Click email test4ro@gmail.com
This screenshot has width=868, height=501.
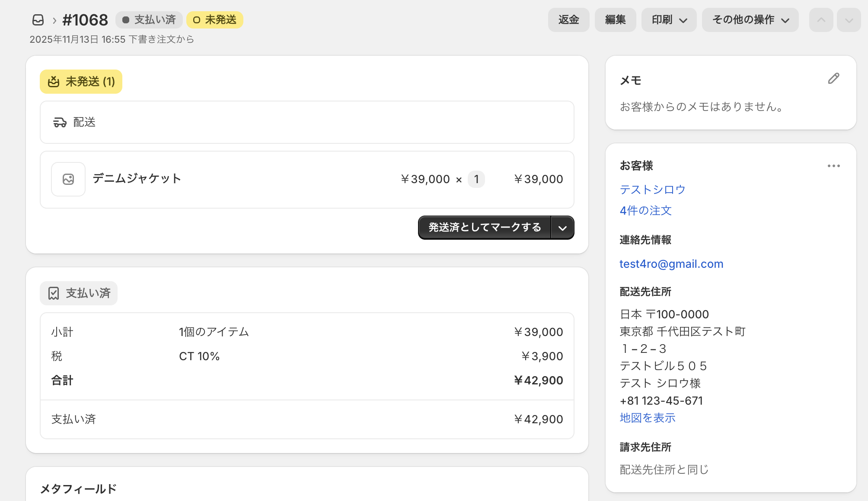pyautogui.click(x=671, y=264)
